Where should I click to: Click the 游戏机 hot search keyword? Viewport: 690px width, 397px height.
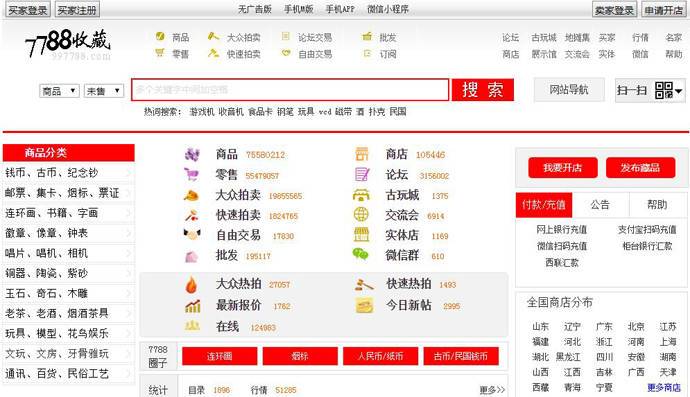[x=202, y=112]
